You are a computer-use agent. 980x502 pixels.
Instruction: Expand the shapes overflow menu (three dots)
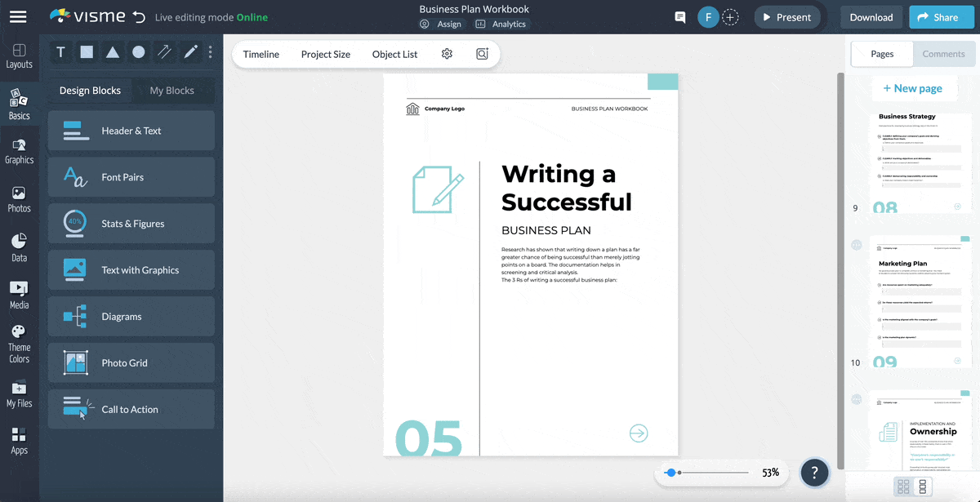pos(210,51)
